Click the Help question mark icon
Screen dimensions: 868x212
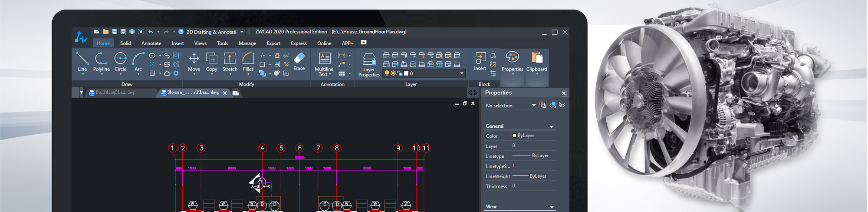click(181, 32)
